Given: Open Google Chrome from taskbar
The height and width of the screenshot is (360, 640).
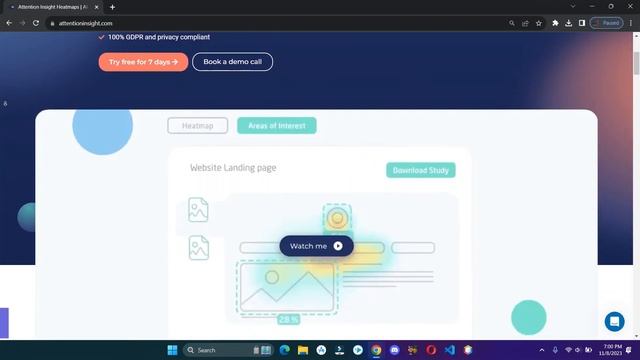Looking at the screenshot, I should coord(376,350).
